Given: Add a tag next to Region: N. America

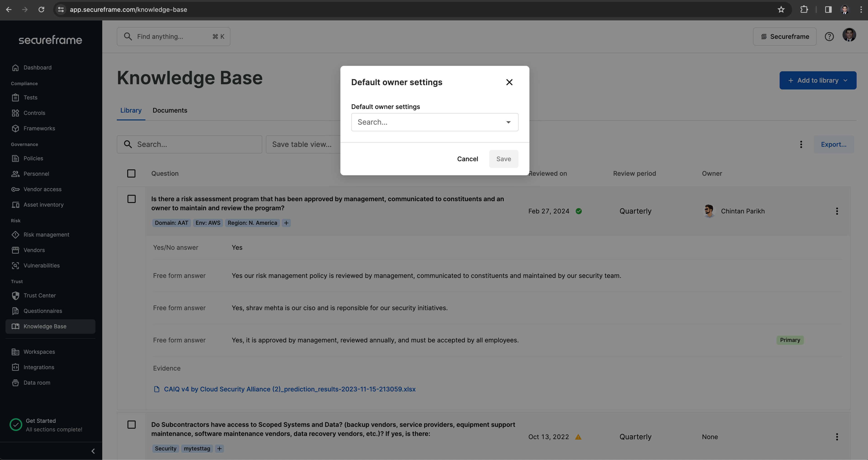Looking at the screenshot, I should (x=286, y=223).
